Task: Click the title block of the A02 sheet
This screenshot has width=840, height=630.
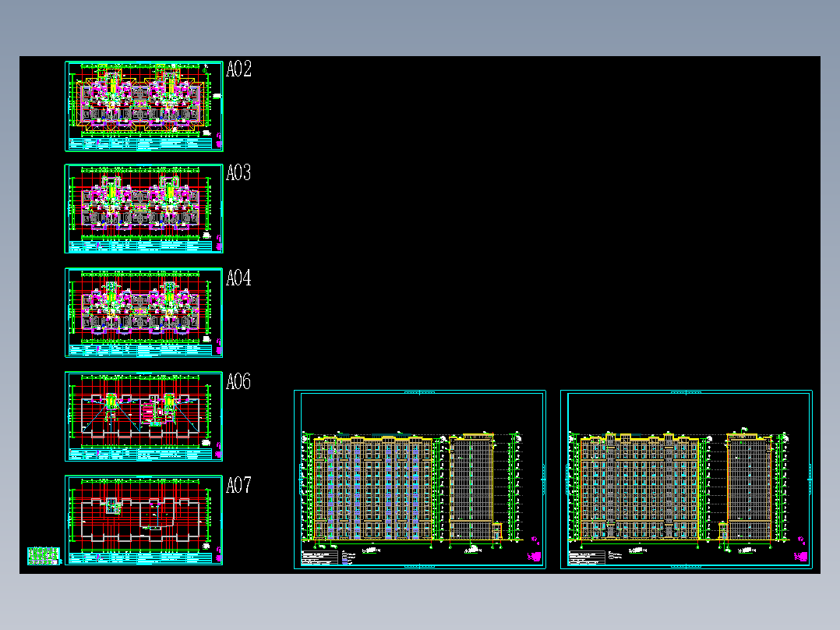Action: pos(141,143)
